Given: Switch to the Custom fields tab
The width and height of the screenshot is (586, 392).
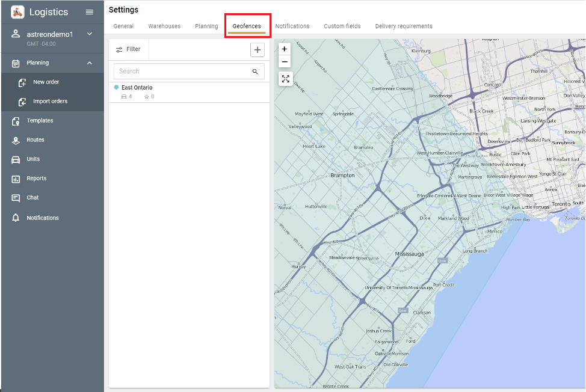Looking at the screenshot, I should point(342,26).
